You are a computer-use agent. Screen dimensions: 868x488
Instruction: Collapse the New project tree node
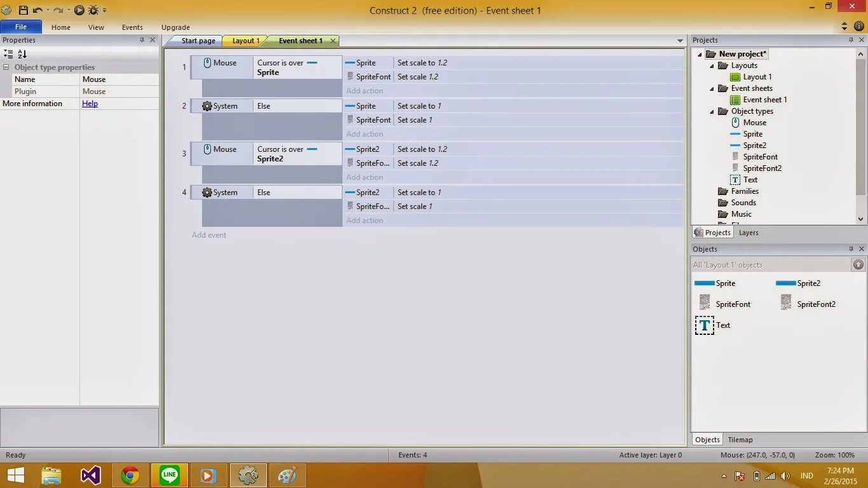pos(700,55)
